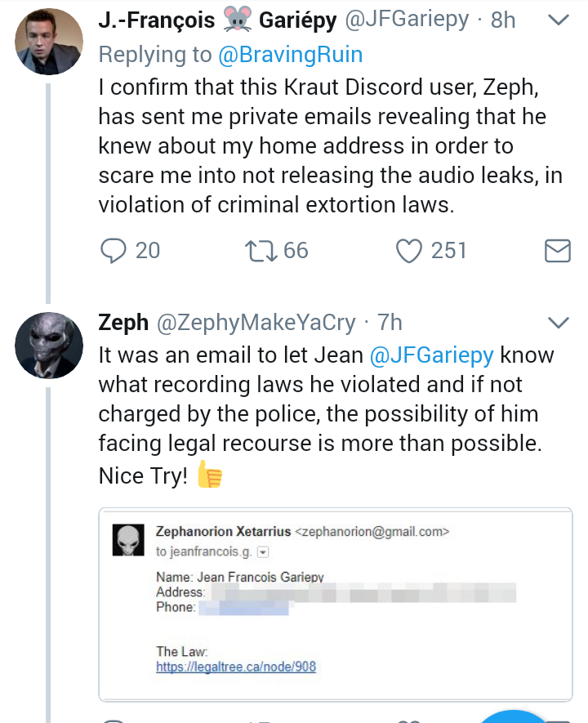Click the @ZephyMakeYaCry handle
588x723 pixels.
pos(256,323)
